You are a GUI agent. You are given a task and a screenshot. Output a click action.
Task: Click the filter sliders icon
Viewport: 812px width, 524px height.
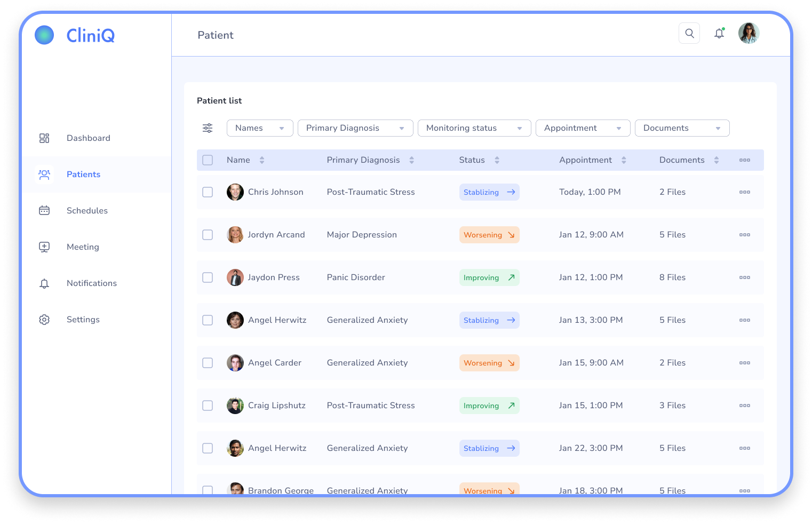(208, 128)
